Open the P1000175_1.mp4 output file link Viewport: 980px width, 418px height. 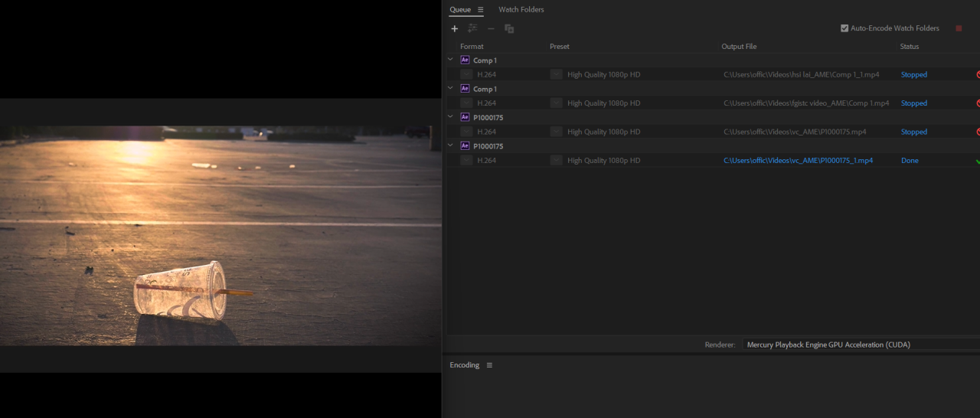click(x=798, y=161)
